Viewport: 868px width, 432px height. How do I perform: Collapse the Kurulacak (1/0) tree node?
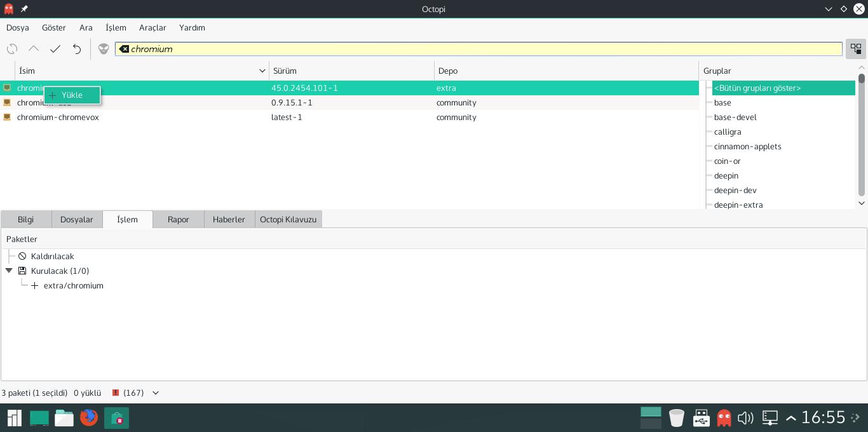click(x=9, y=271)
